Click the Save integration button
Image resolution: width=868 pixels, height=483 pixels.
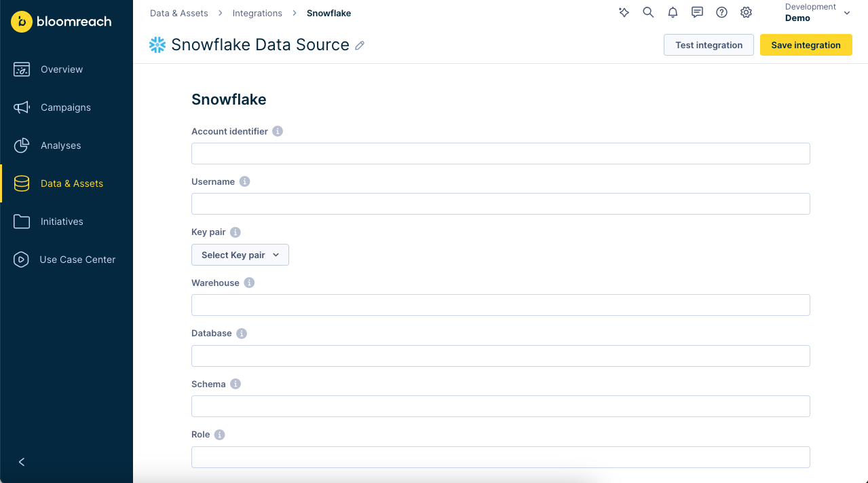pyautogui.click(x=806, y=45)
